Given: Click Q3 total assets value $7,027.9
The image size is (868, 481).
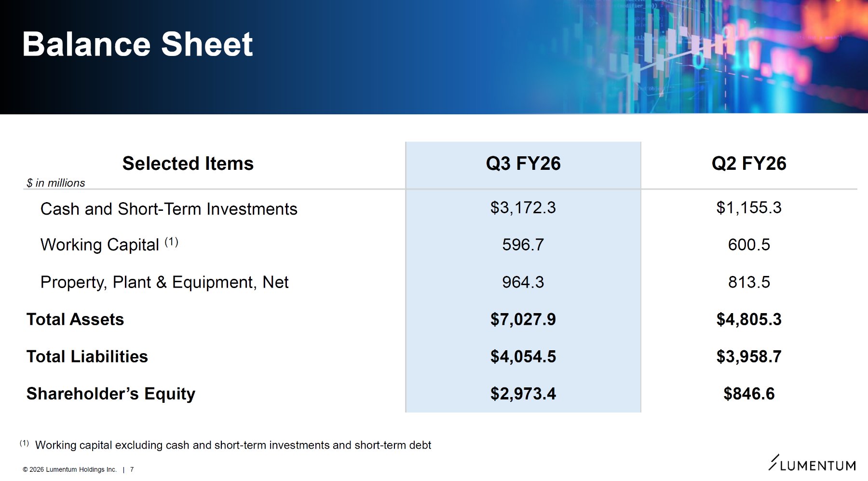Looking at the screenshot, I should pos(523,319).
